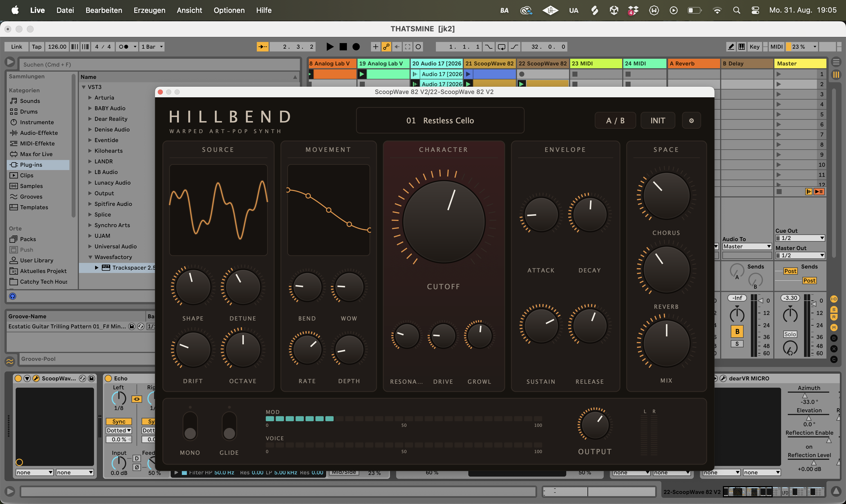Expand the Arturia plug-in folder

pyautogui.click(x=90, y=97)
